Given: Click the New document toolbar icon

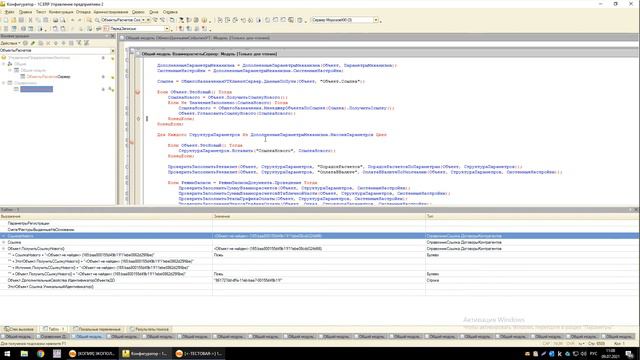Looking at the screenshot, I should tap(5, 20).
